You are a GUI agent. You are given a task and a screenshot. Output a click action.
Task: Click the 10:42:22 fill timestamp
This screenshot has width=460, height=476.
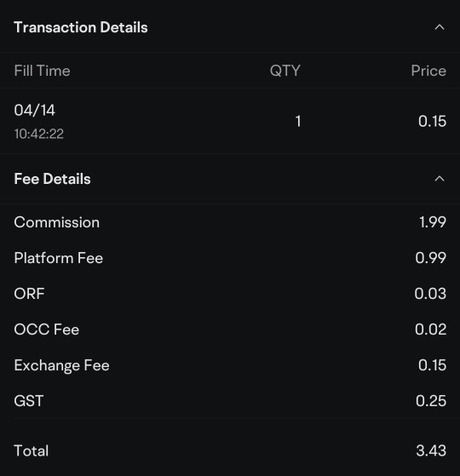pyautogui.click(x=39, y=134)
